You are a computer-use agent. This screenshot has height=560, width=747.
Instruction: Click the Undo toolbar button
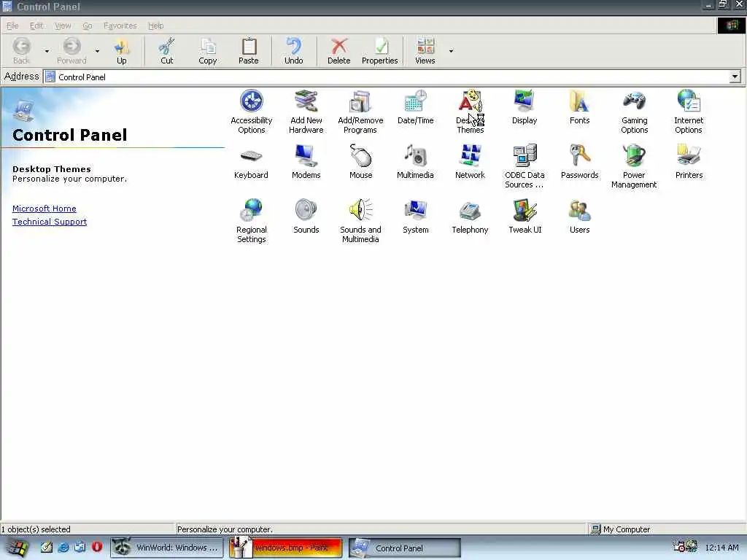click(x=293, y=51)
